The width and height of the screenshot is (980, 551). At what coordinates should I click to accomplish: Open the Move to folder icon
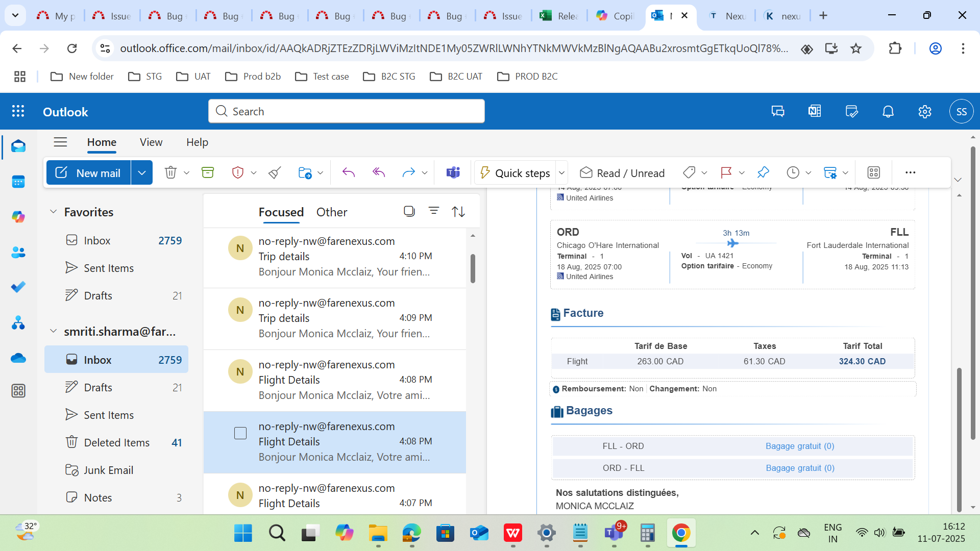pos(305,172)
